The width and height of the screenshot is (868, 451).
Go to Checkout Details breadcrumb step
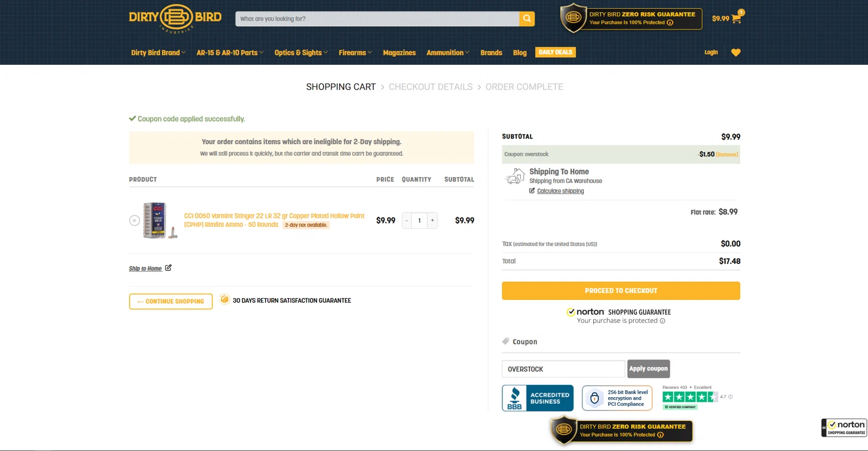point(431,87)
